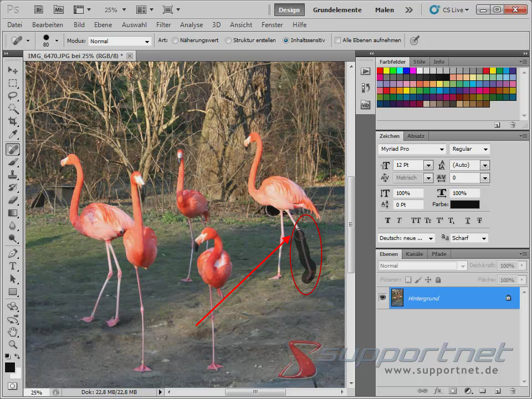
Task: Add a layer mask from the Layers panel
Action: click(x=452, y=391)
